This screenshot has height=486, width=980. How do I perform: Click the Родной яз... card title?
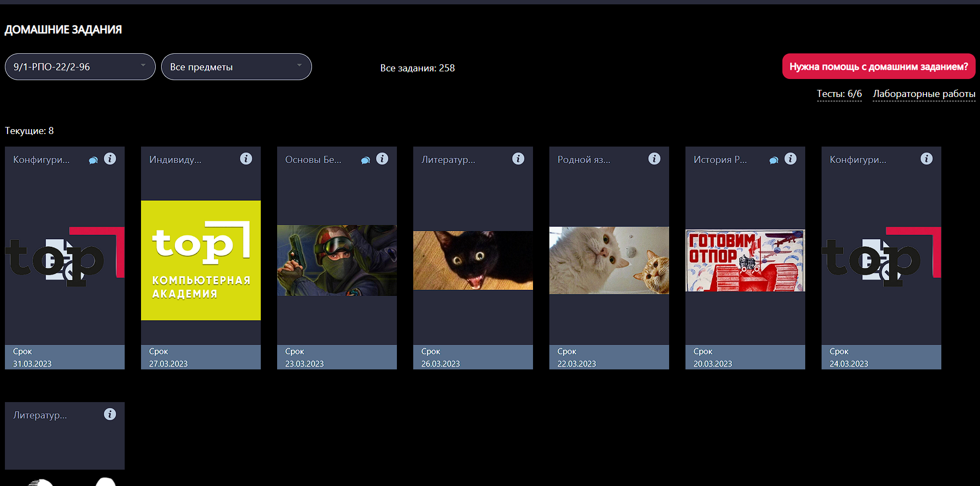pyautogui.click(x=584, y=160)
